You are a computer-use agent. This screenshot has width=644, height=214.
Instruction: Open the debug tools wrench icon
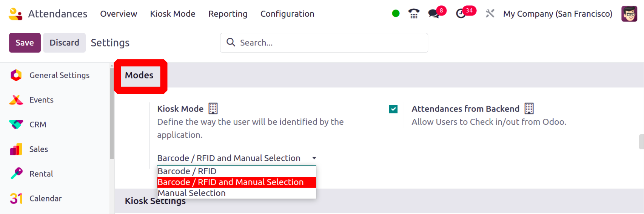click(490, 14)
